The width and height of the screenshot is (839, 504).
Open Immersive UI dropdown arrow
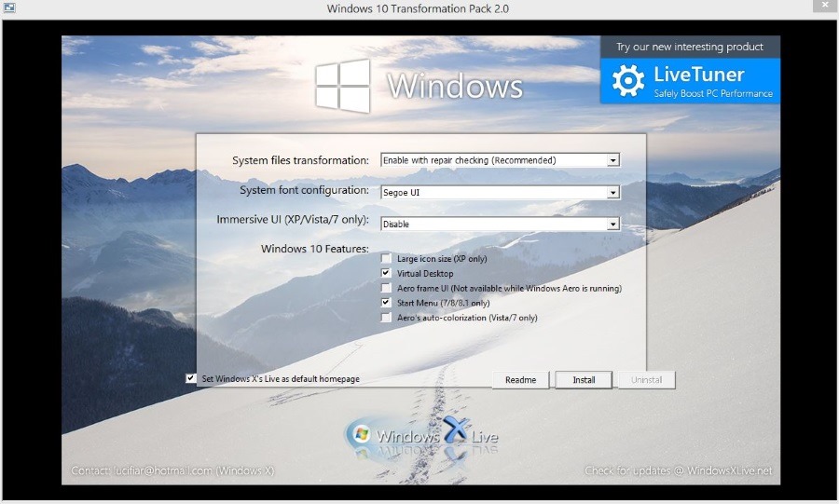pos(613,224)
